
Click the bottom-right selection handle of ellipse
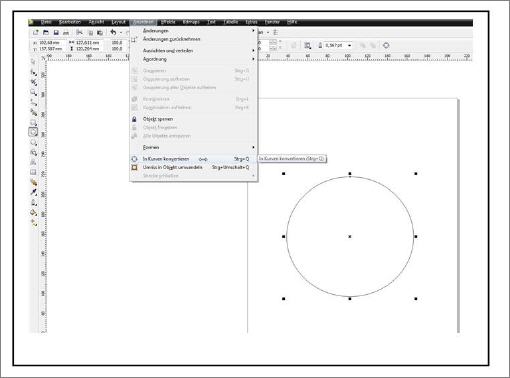416,299
